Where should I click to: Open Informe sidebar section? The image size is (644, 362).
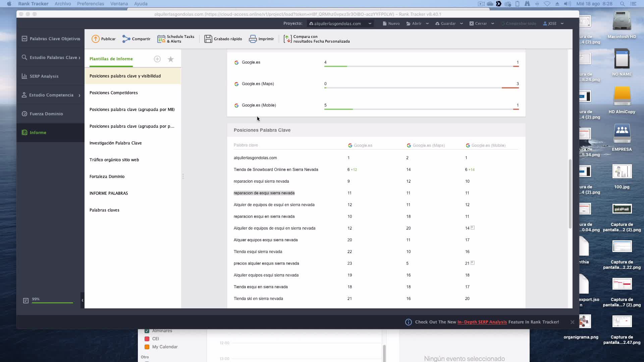pos(50,133)
